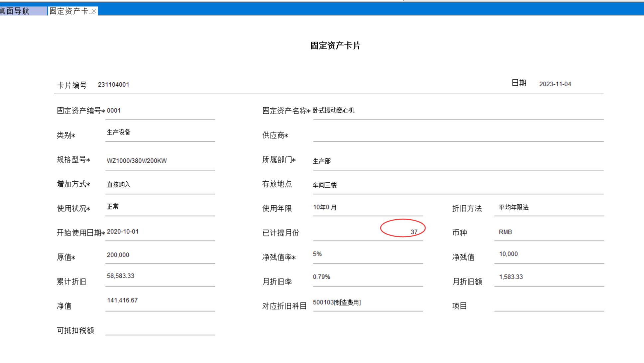Click the circled 已计提月份 value 37
The width and height of the screenshot is (644, 363).
tap(414, 232)
